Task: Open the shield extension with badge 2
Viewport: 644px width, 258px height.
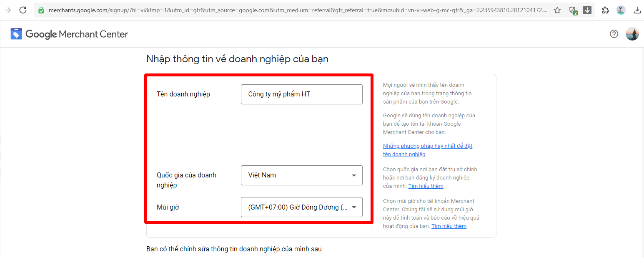Action: coord(573,10)
